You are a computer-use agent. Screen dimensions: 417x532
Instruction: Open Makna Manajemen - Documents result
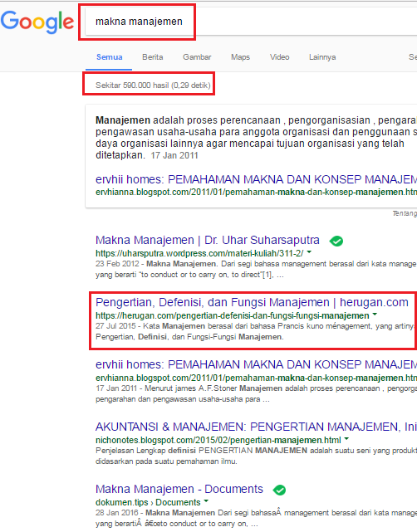click(179, 489)
